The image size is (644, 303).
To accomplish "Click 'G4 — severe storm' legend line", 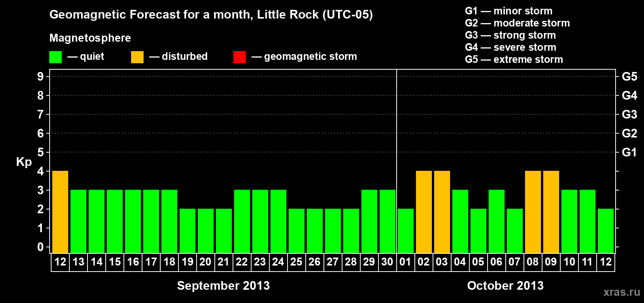I will pyautogui.click(x=511, y=47).
